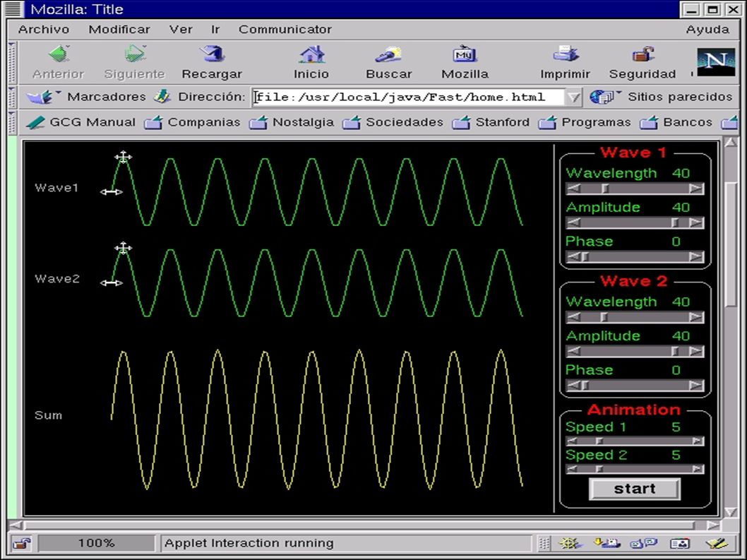Decrease Speed 2 with left arrow
This screenshot has height=560, width=747.
click(x=573, y=469)
